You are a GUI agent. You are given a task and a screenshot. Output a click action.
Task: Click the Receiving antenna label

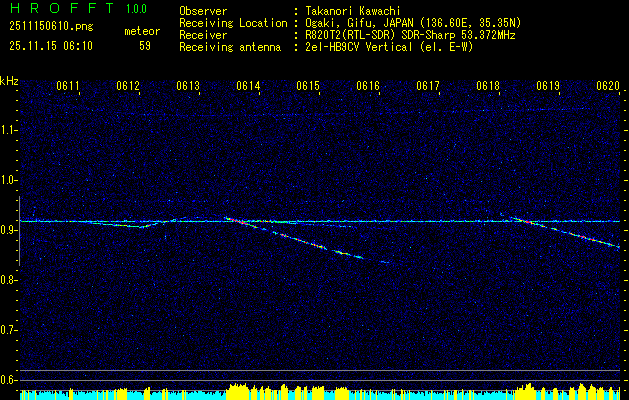click(230, 47)
